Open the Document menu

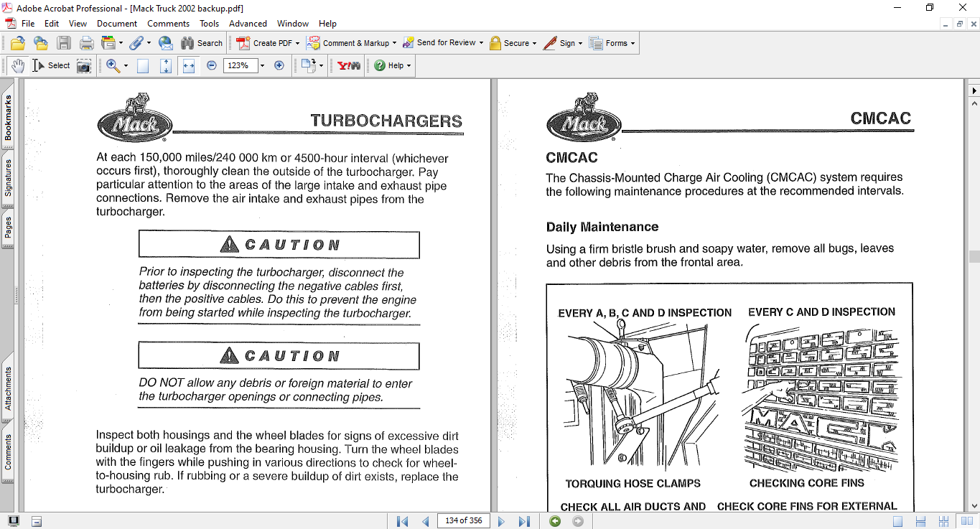pos(117,24)
